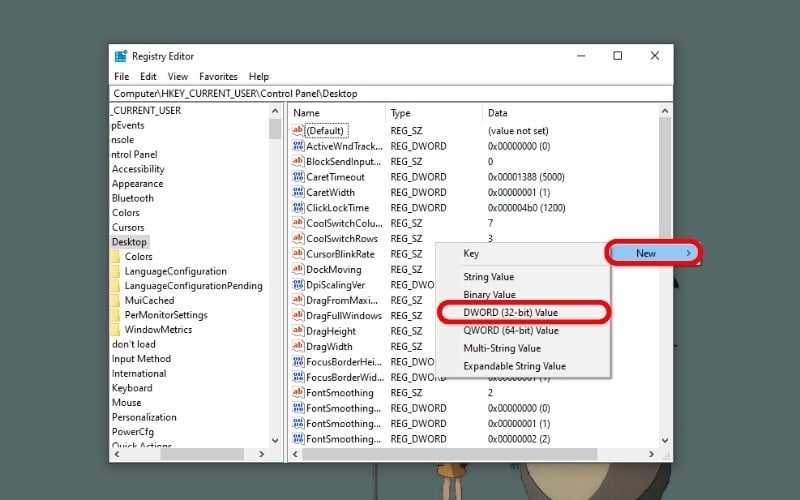
Task: Select the Accessibility key in tree
Action: pyautogui.click(x=138, y=169)
